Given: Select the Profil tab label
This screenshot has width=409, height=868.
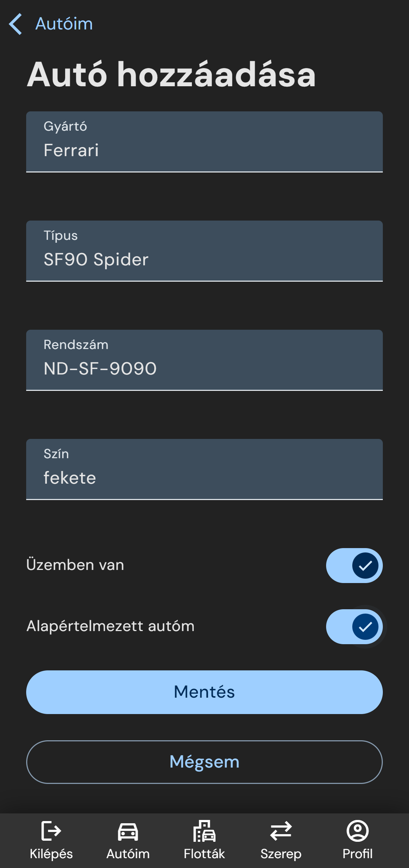Looking at the screenshot, I should pyautogui.click(x=357, y=854).
